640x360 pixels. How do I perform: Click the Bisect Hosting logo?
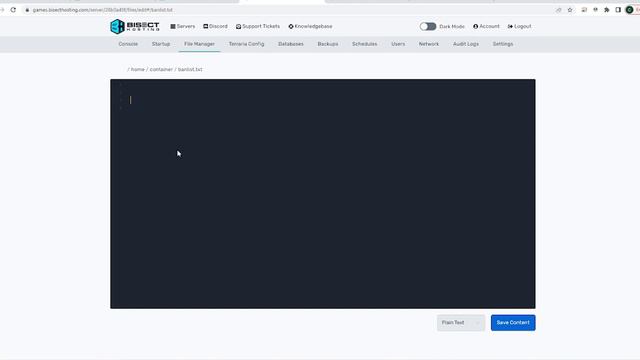coord(135,27)
